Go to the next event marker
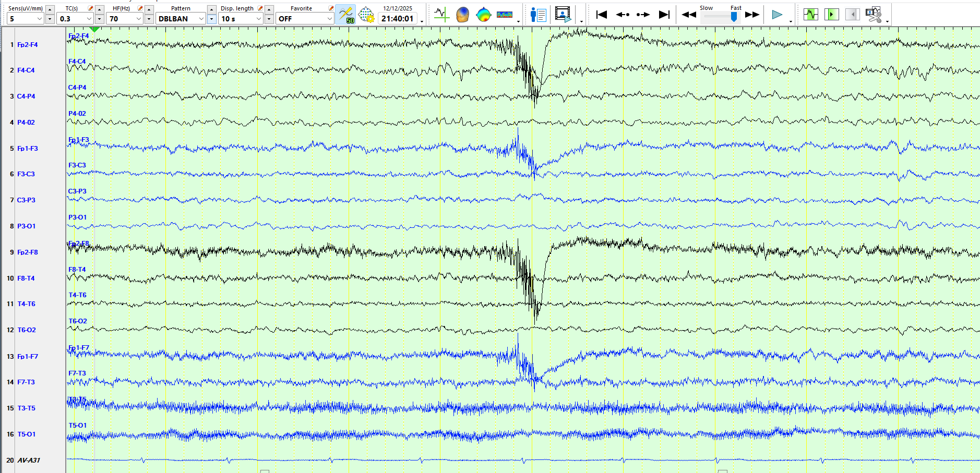Screen dimensions: 980x473 [643, 15]
